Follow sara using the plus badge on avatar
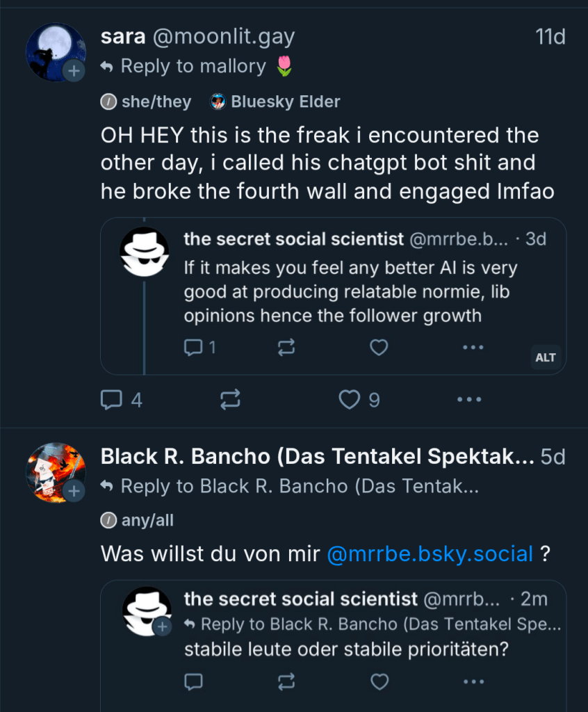Viewport: 588px width, 712px height. click(74, 70)
